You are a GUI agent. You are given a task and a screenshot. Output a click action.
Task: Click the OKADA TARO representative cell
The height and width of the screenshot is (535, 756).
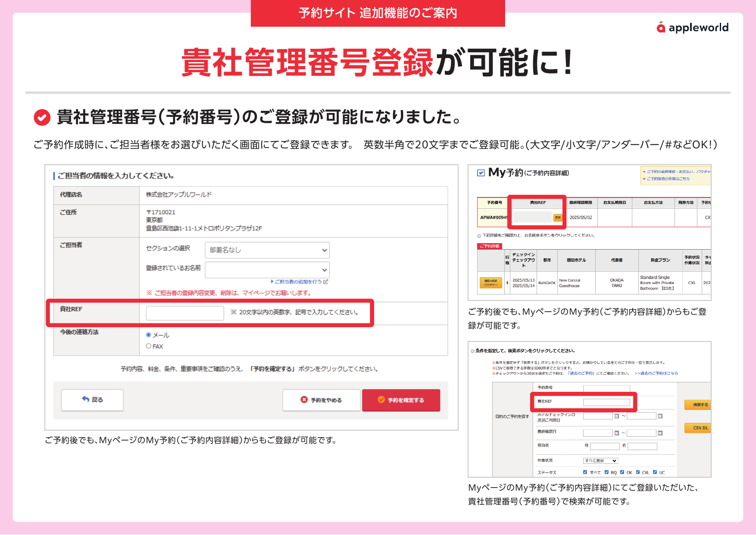(x=617, y=283)
